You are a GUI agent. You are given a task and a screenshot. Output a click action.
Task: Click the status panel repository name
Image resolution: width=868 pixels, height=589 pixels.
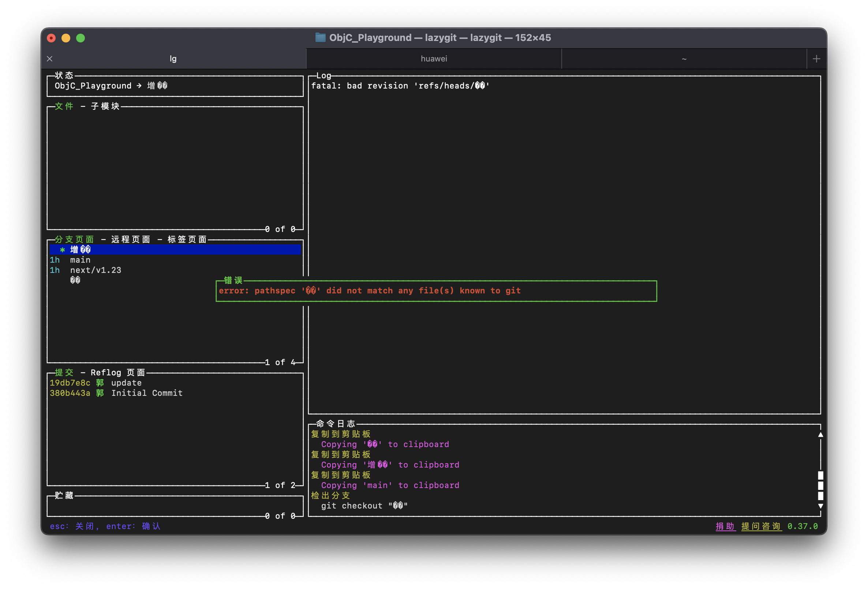click(x=93, y=86)
